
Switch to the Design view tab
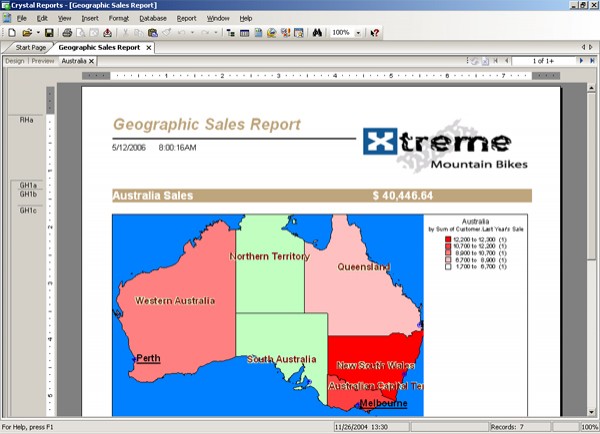[x=15, y=61]
